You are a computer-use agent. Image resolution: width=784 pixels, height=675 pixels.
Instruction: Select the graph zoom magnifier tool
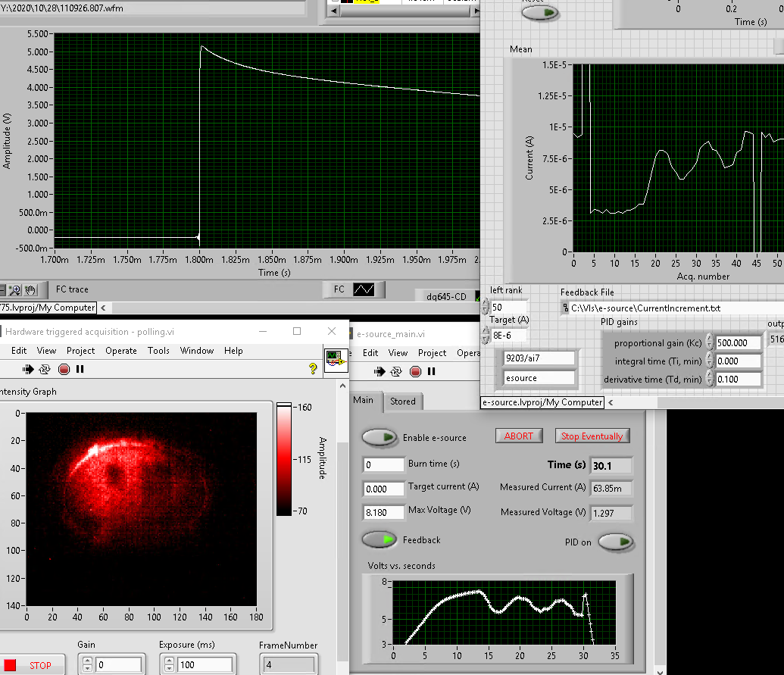(x=15, y=289)
